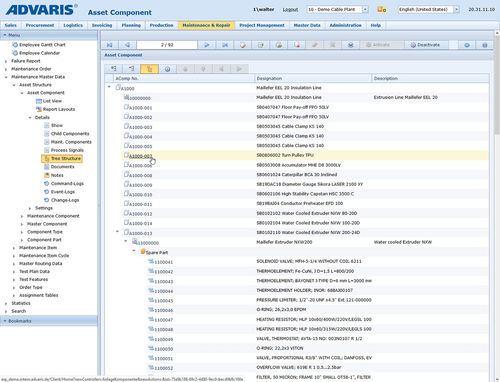The image size is (500, 382).
Task: Click the help icon at toolbar far right
Action: point(485,45)
